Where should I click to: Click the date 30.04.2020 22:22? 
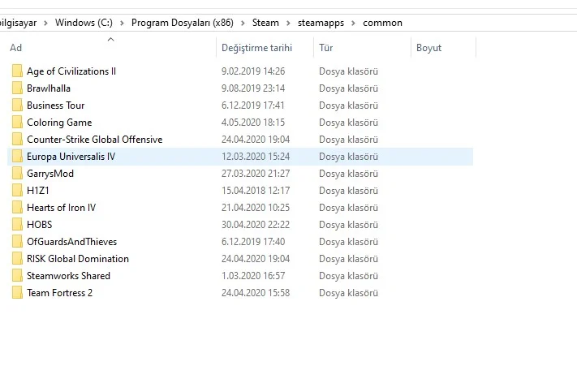(x=256, y=225)
